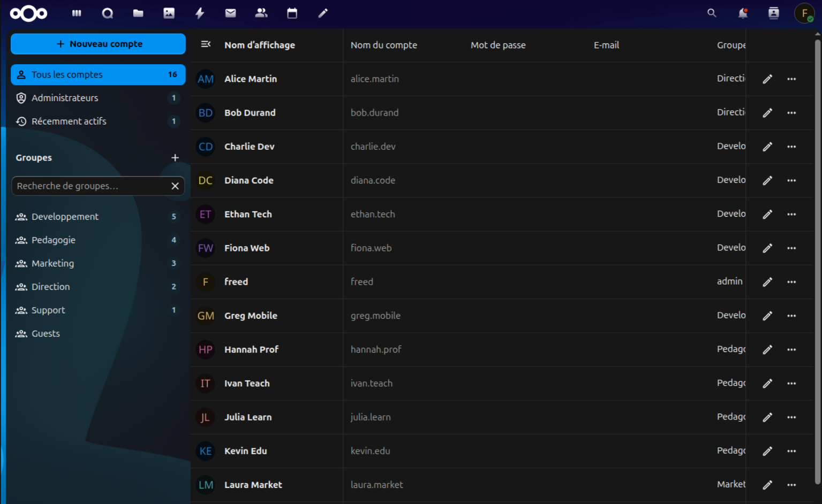Open the Mail envelope icon
Viewport: 822px width, 504px height.
point(230,13)
